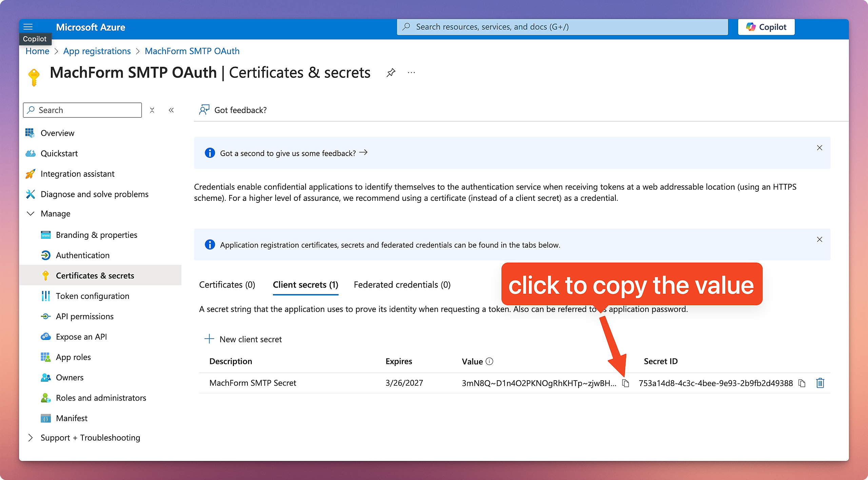Image resolution: width=868 pixels, height=480 pixels.
Task: Click the sidebar menu Search box
Action: coord(82,110)
